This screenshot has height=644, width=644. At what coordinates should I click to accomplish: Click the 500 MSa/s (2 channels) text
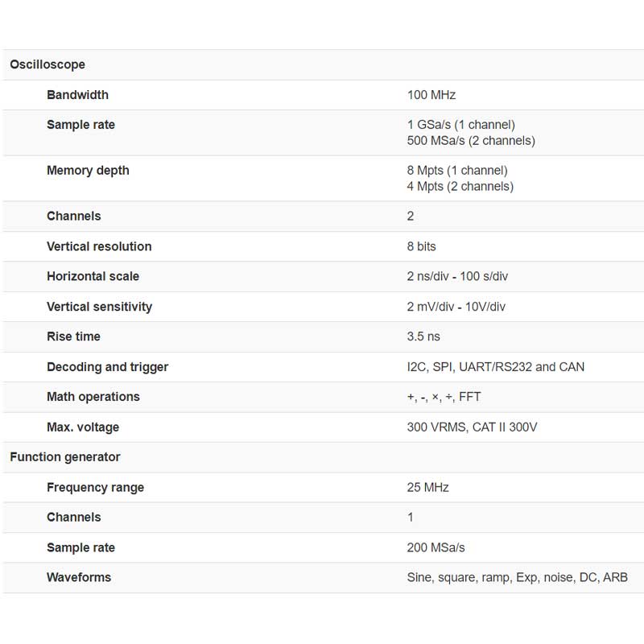coord(471,140)
